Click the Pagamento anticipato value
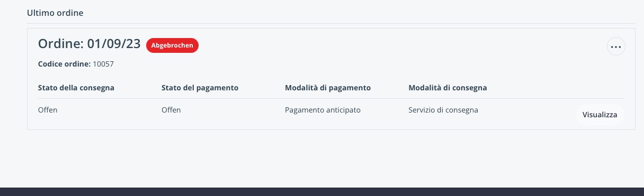The image size is (644, 196). [x=323, y=110]
